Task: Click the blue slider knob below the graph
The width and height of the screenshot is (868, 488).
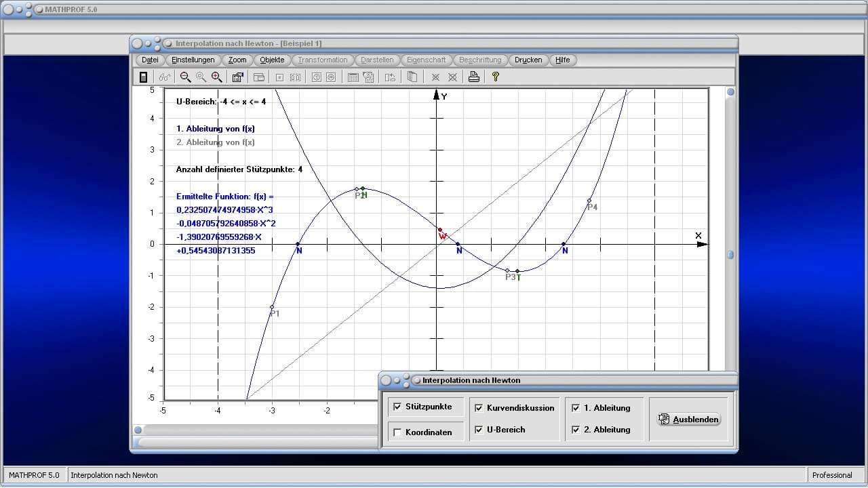Action: click(x=138, y=430)
